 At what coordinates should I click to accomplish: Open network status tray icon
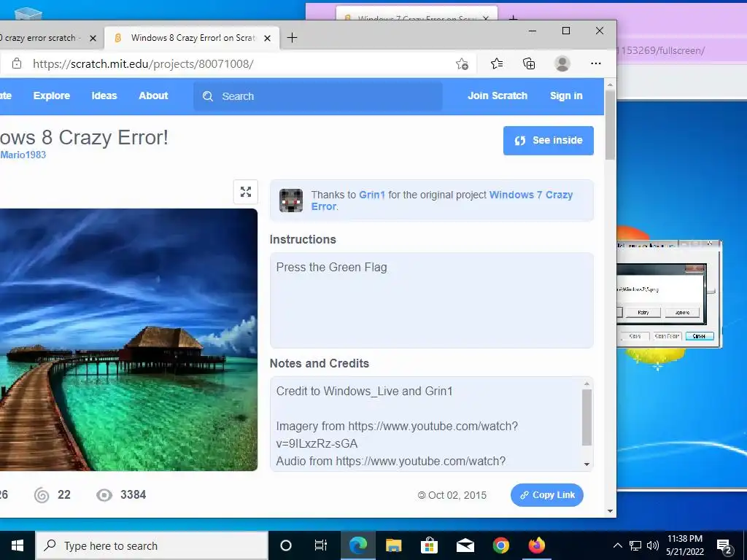tap(635, 545)
